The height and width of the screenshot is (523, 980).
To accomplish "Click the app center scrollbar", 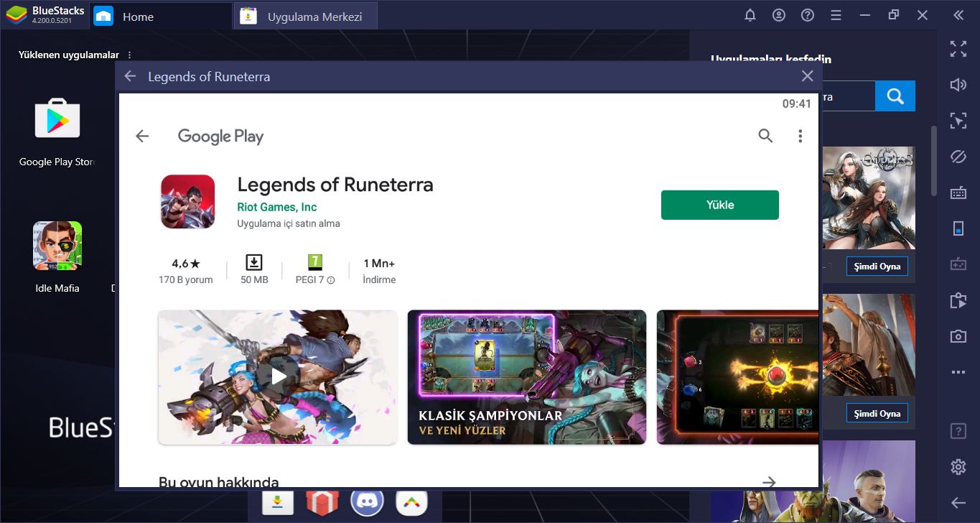I will pos(933,161).
